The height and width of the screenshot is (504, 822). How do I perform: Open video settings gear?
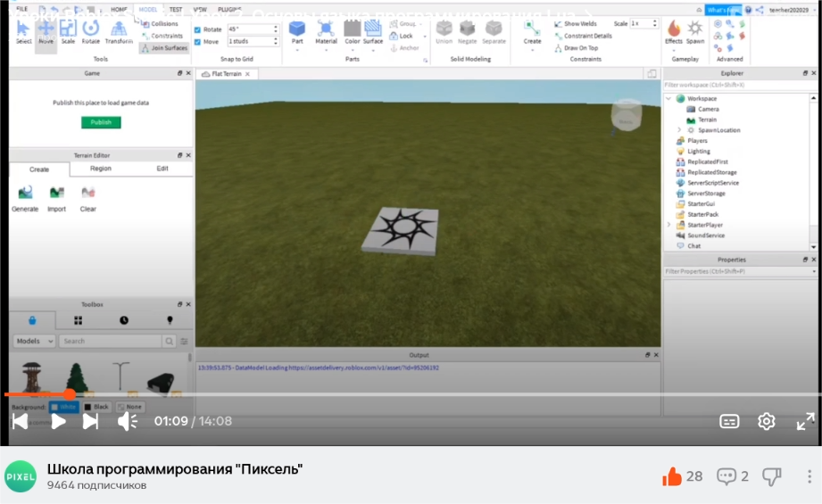(x=766, y=421)
